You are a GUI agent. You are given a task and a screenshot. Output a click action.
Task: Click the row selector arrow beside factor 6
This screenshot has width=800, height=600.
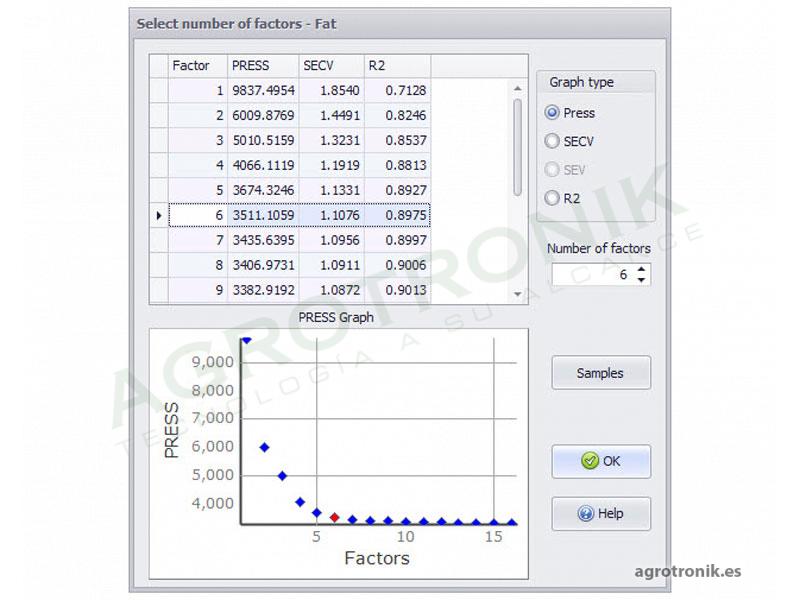(x=160, y=214)
